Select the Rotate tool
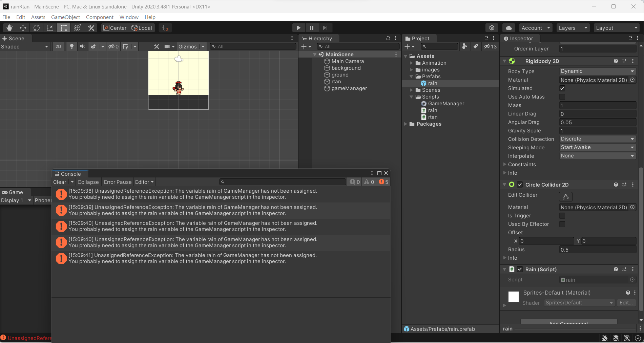The height and width of the screenshot is (343, 644). (x=37, y=28)
